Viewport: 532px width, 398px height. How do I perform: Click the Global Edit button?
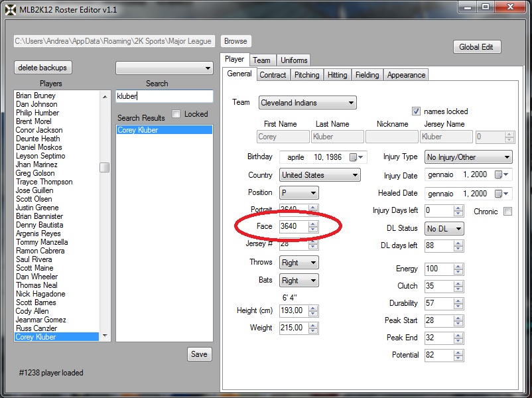pyautogui.click(x=476, y=47)
